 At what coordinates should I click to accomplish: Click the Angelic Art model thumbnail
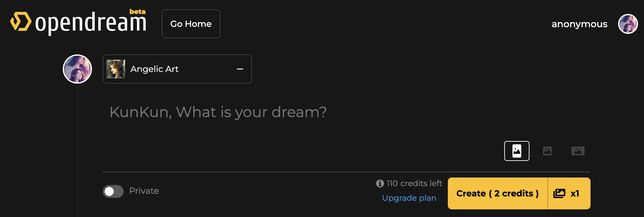116,69
